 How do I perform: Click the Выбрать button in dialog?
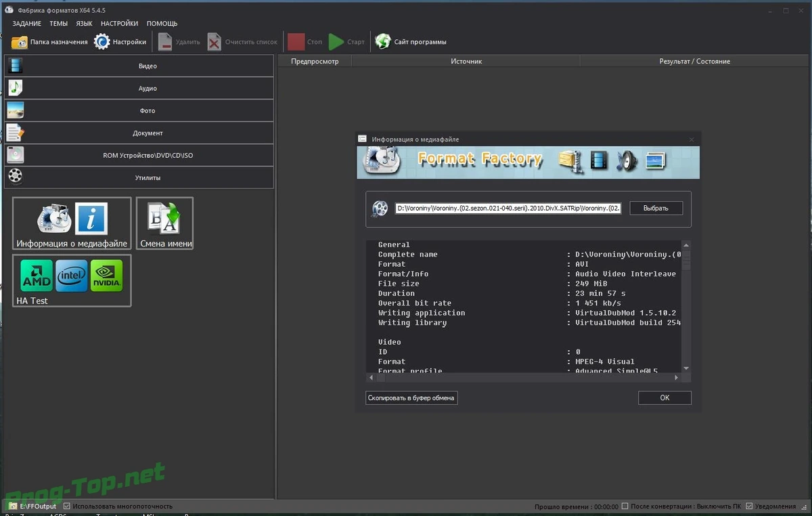656,208
